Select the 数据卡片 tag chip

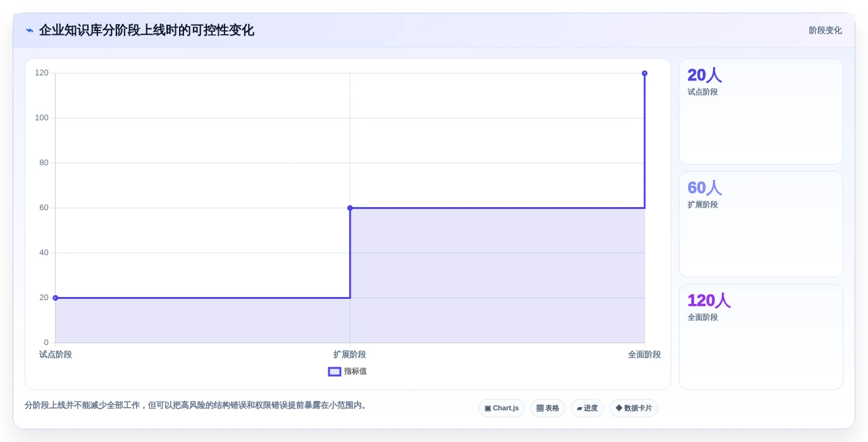coord(634,408)
